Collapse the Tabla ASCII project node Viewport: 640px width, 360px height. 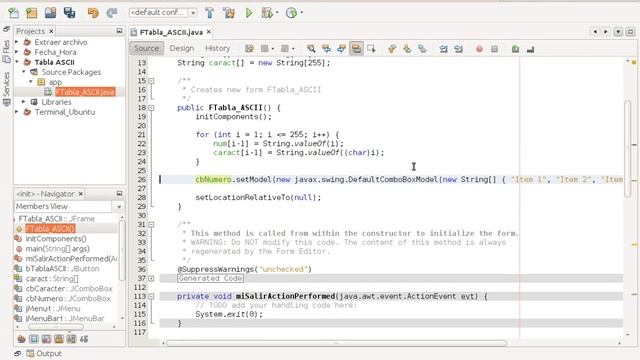17,62
